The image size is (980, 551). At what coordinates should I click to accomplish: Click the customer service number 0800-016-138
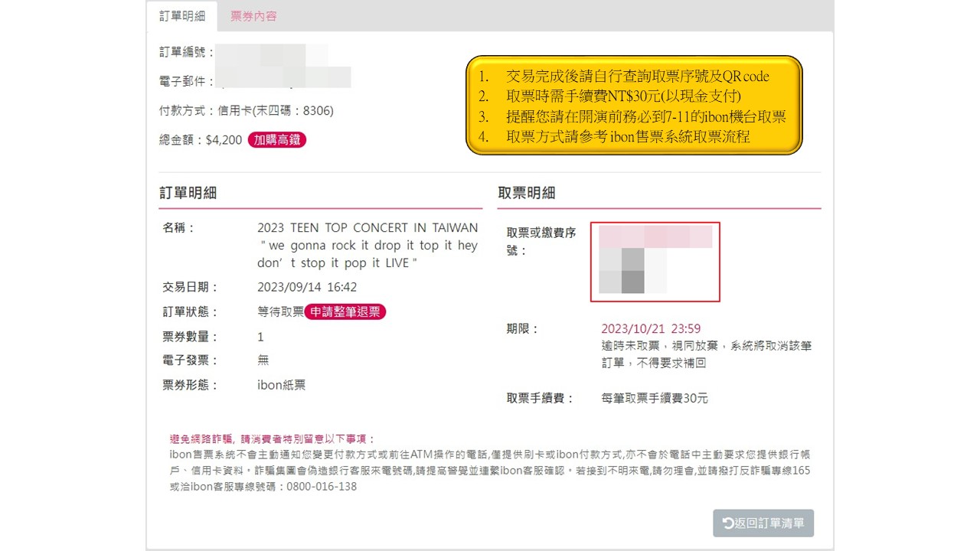point(322,487)
